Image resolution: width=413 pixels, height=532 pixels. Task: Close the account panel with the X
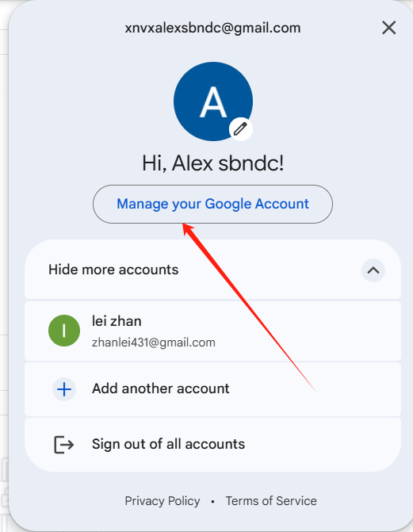388,28
